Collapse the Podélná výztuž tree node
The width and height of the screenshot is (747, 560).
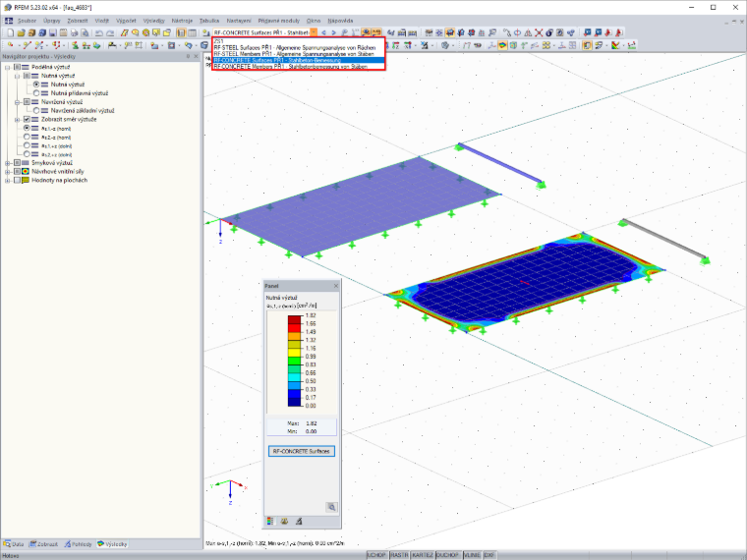7,68
